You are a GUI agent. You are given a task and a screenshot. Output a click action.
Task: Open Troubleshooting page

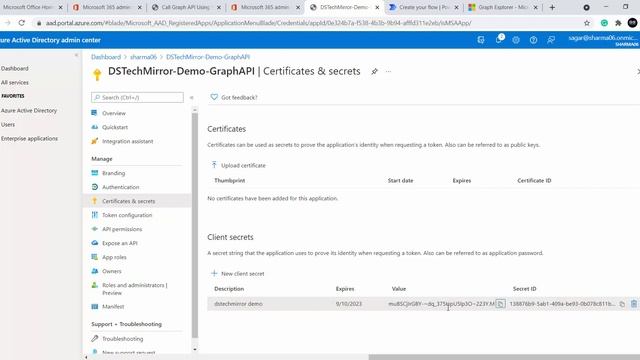click(x=122, y=339)
